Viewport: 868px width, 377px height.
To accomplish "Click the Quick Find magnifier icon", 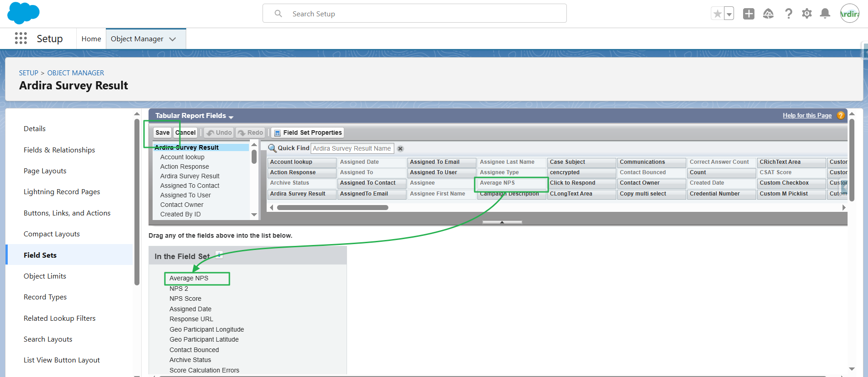I will pyautogui.click(x=272, y=148).
